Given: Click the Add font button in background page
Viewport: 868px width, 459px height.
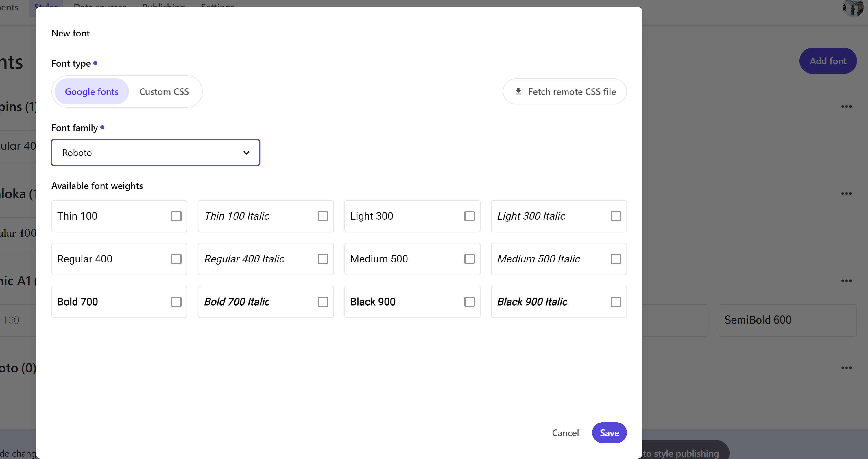Looking at the screenshot, I should pyautogui.click(x=828, y=61).
